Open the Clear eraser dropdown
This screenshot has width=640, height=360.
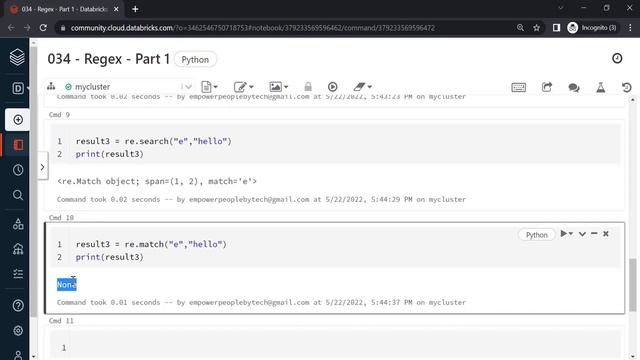pos(362,87)
